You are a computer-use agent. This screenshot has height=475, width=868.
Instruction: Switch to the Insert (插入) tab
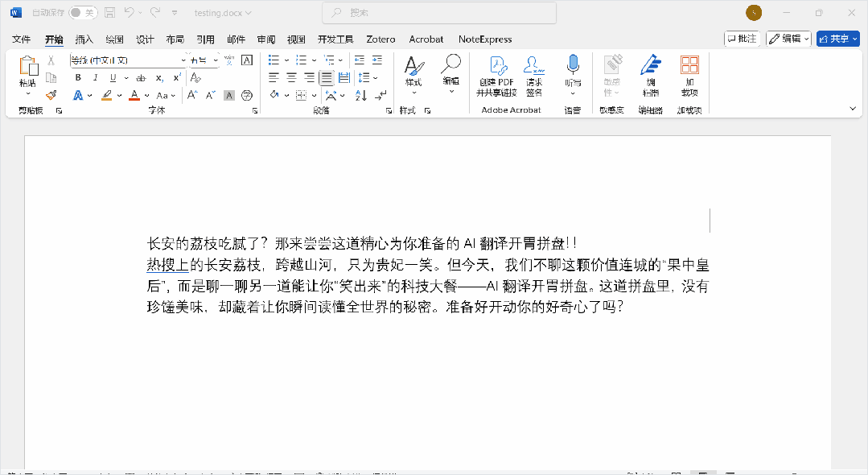(84, 39)
